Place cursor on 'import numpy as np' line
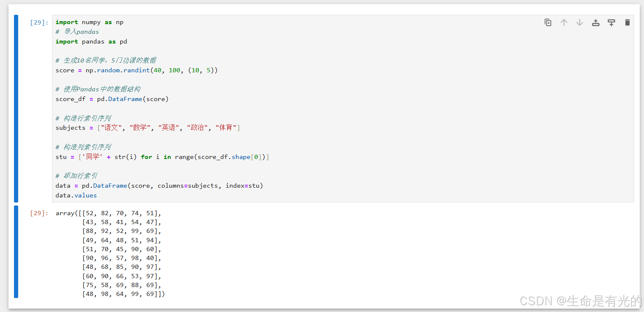 click(x=89, y=22)
